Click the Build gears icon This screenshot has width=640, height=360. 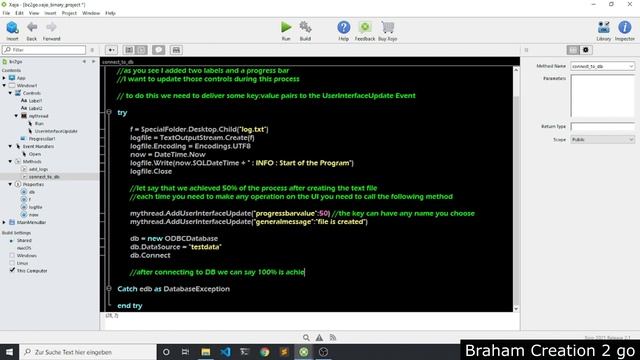pos(305,27)
